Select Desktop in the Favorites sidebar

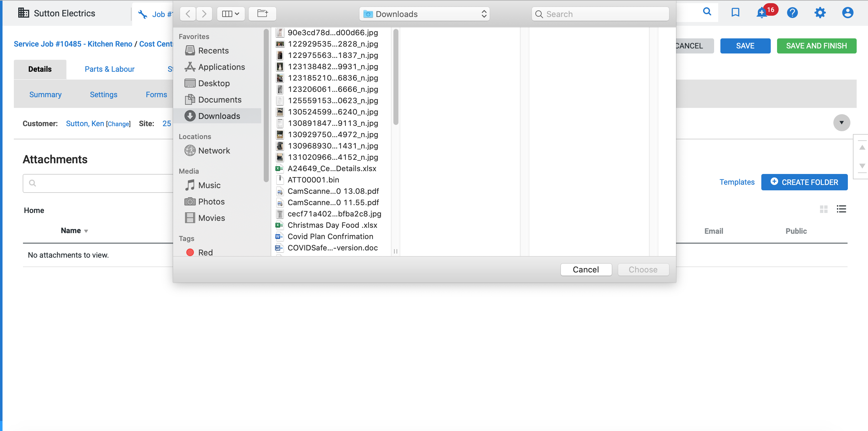coord(214,83)
